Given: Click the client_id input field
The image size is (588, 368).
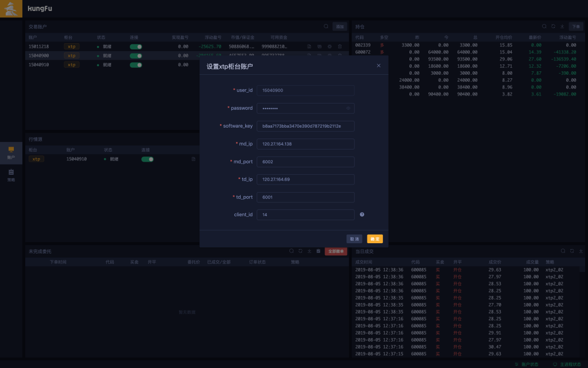Looking at the screenshot, I should click(x=305, y=215).
